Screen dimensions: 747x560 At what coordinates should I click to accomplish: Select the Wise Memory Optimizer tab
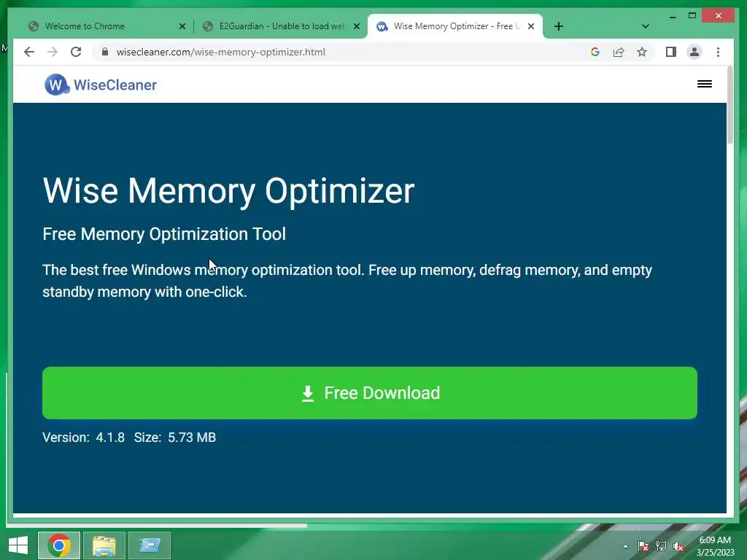pos(457,26)
